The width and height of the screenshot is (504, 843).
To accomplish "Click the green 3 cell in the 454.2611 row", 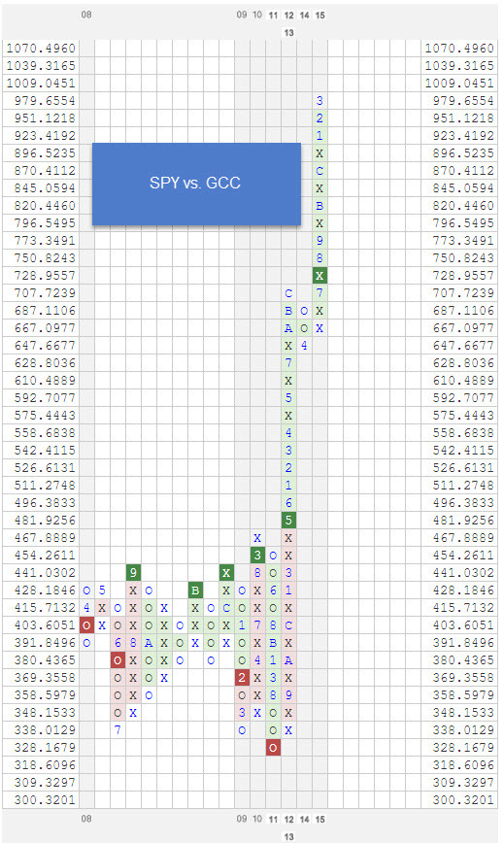I will (257, 556).
